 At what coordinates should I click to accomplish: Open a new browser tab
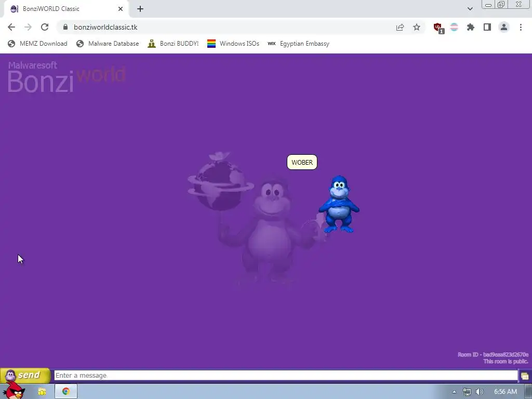[140, 9]
